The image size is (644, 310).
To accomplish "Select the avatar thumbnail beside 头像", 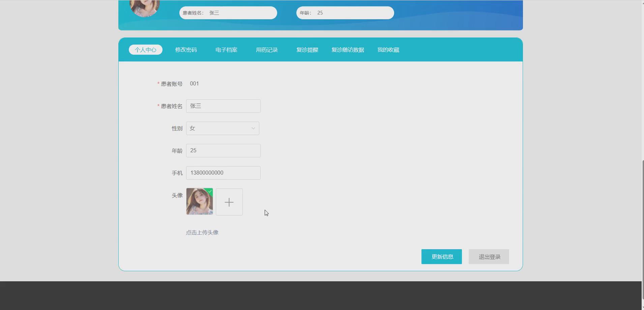I will [x=199, y=201].
